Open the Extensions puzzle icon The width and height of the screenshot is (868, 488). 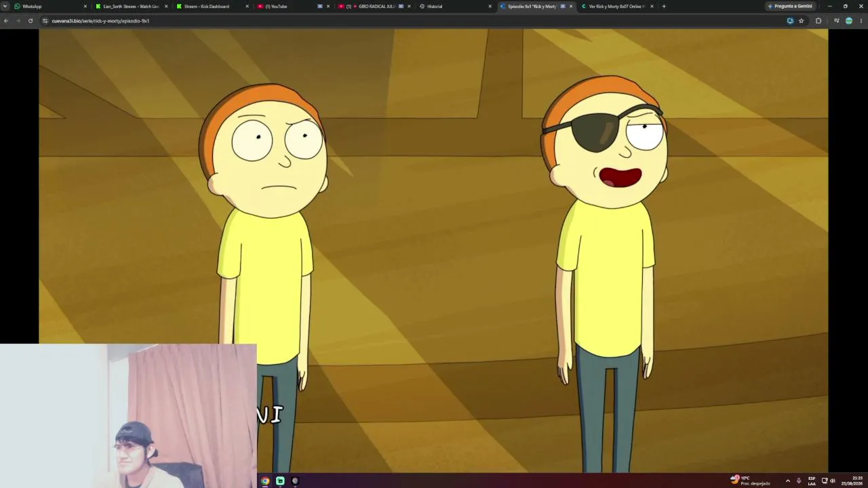click(x=818, y=21)
